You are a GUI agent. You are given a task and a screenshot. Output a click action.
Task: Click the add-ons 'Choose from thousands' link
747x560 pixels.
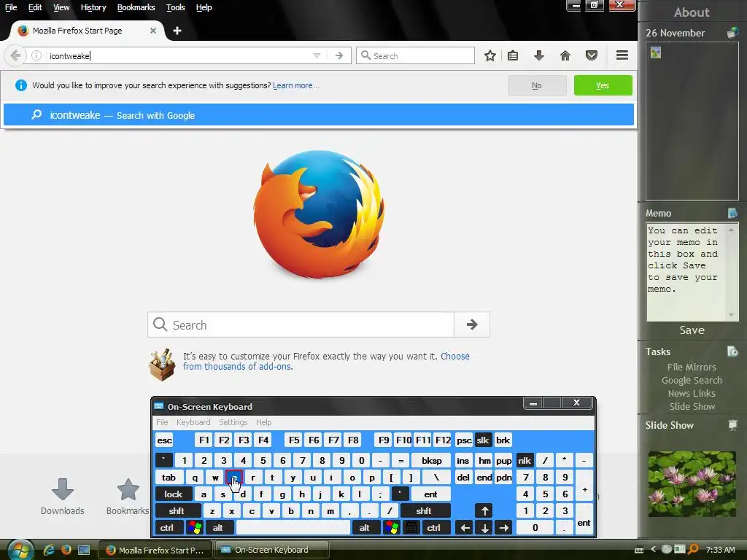pos(326,362)
